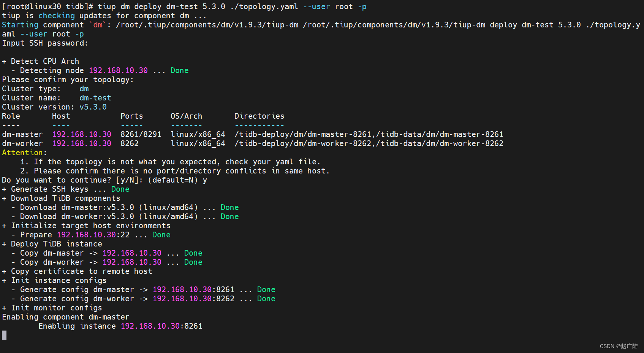
Task: Click the Done status after Generate SSH keys
Action: coord(120,189)
